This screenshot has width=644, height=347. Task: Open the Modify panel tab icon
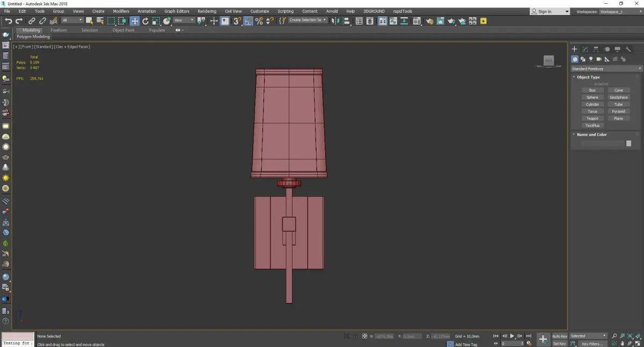click(585, 49)
